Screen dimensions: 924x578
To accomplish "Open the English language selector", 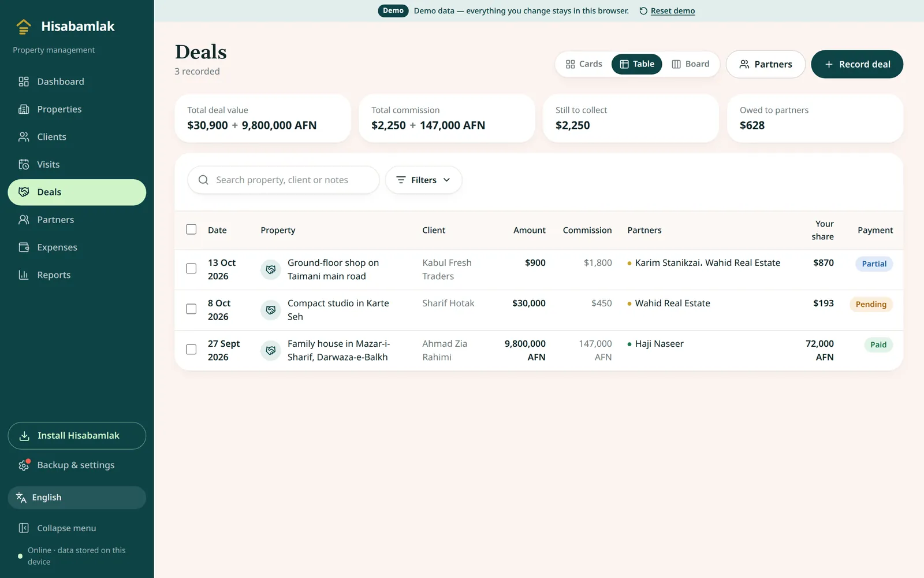I will tap(77, 498).
